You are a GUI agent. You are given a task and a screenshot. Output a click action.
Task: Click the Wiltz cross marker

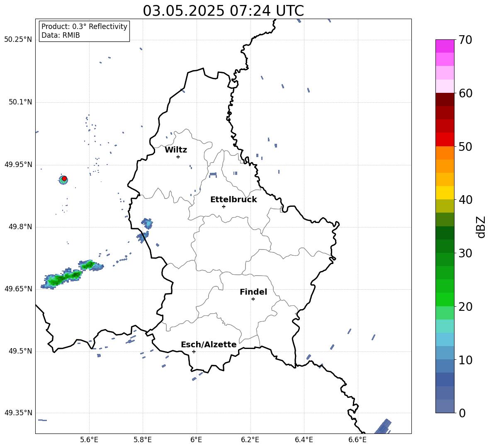(x=178, y=157)
